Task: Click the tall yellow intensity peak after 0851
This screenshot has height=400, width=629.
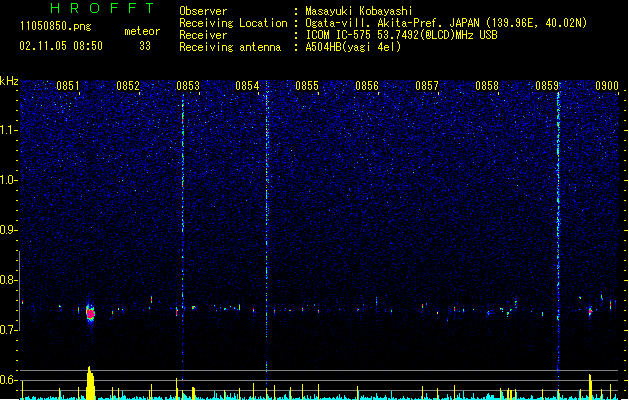Action: click(91, 382)
